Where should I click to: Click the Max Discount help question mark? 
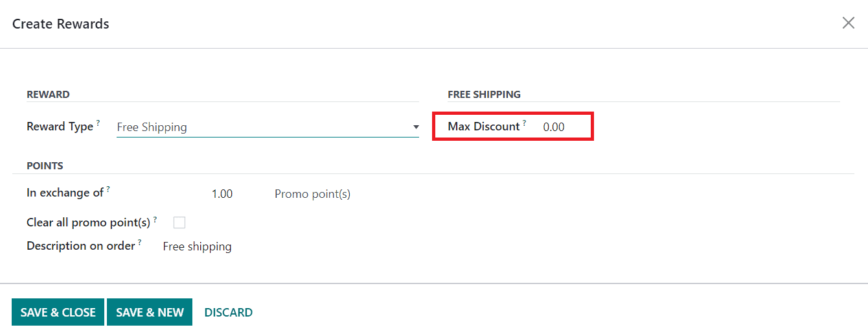point(525,123)
